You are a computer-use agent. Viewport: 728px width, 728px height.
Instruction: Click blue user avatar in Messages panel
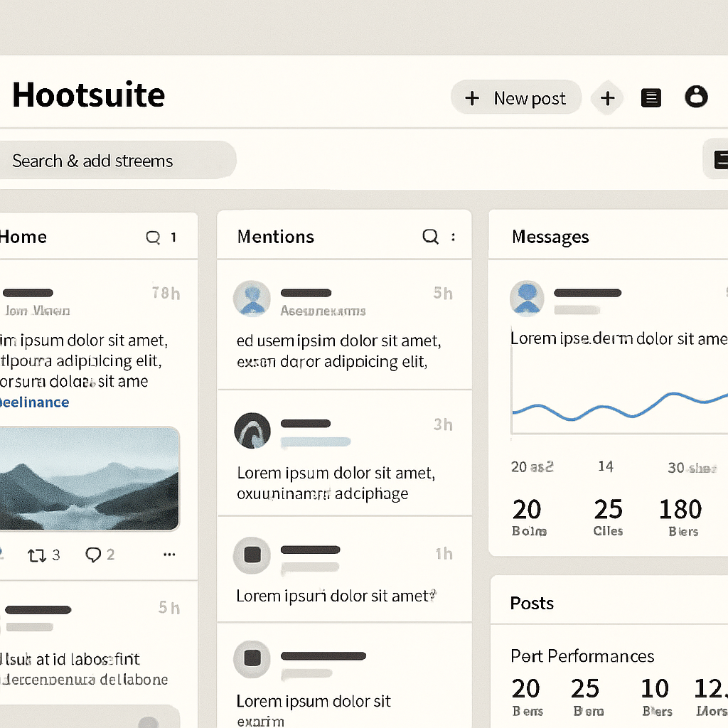click(x=527, y=298)
